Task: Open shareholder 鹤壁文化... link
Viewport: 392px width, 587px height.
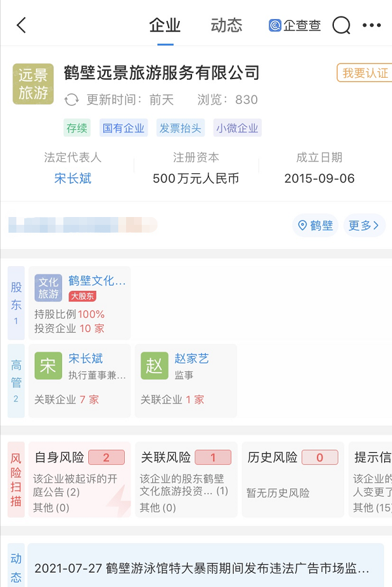Action: (x=97, y=281)
